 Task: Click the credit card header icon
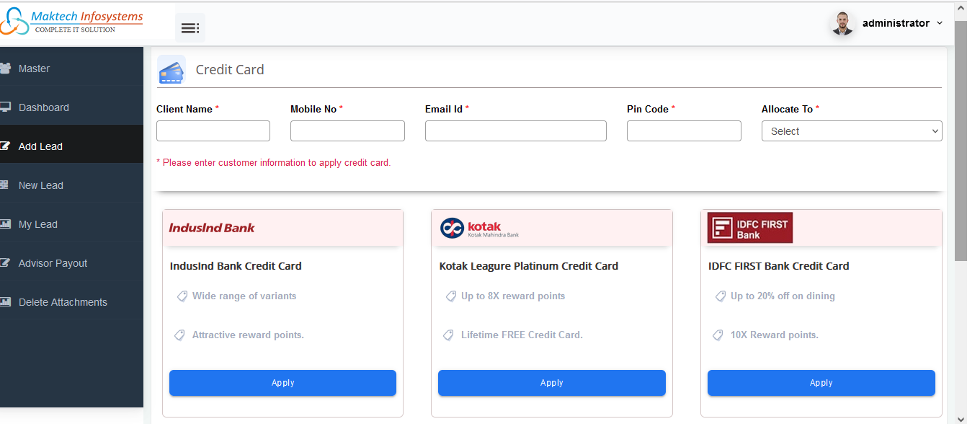(x=171, y=70)
